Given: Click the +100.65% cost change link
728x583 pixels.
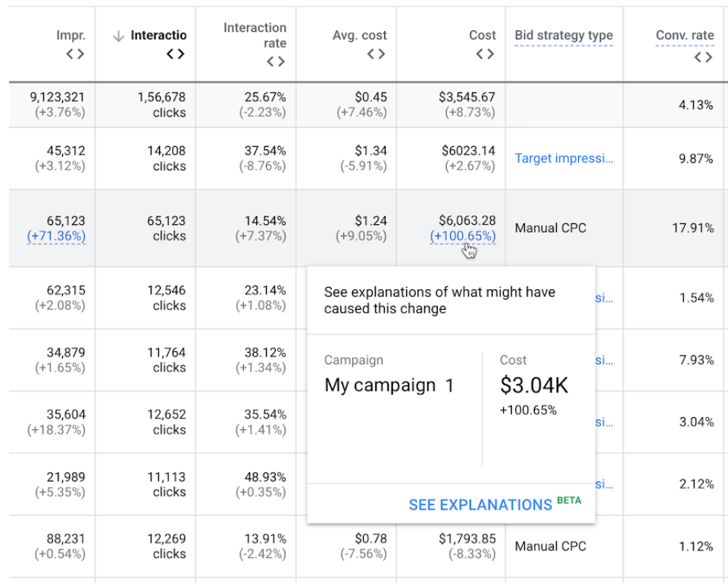Looking at the screenshot, I should 462,235.
